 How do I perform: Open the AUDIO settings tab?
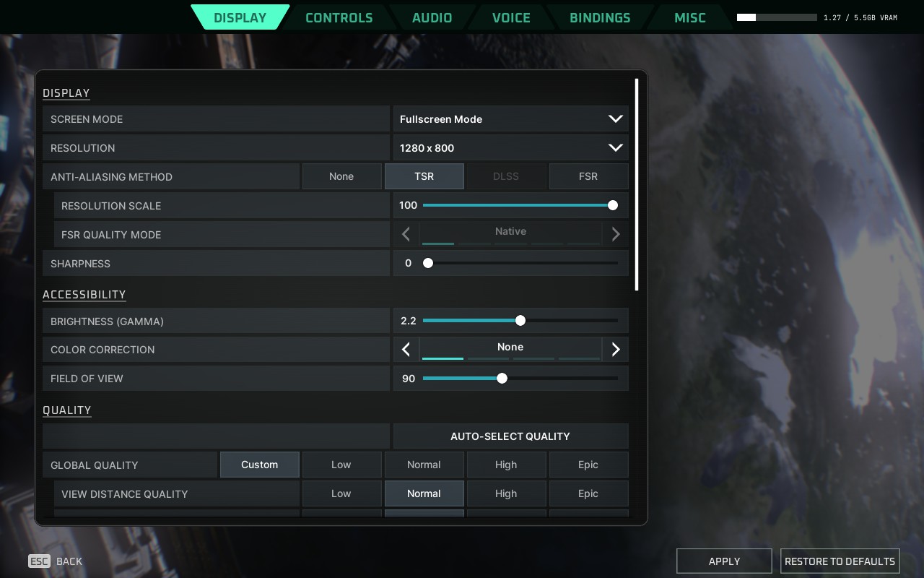432,17
